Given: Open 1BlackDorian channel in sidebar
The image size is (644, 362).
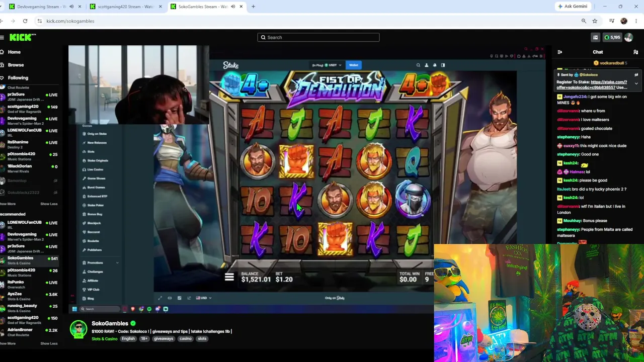Looking at the screenshot, I should pyautogui.click(x=29, y=168).
